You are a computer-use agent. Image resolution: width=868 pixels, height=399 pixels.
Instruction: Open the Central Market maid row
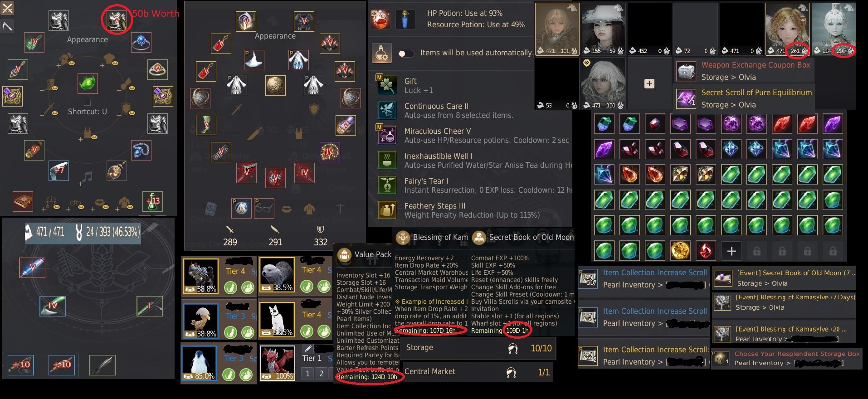478,372
